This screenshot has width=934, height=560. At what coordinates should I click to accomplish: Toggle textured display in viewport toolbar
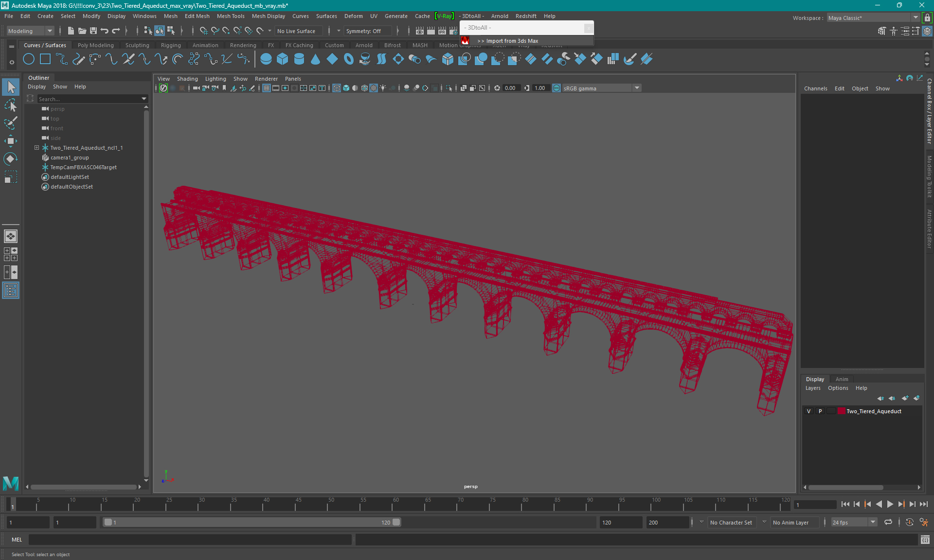pyautogui.click(x=374, y=88)
